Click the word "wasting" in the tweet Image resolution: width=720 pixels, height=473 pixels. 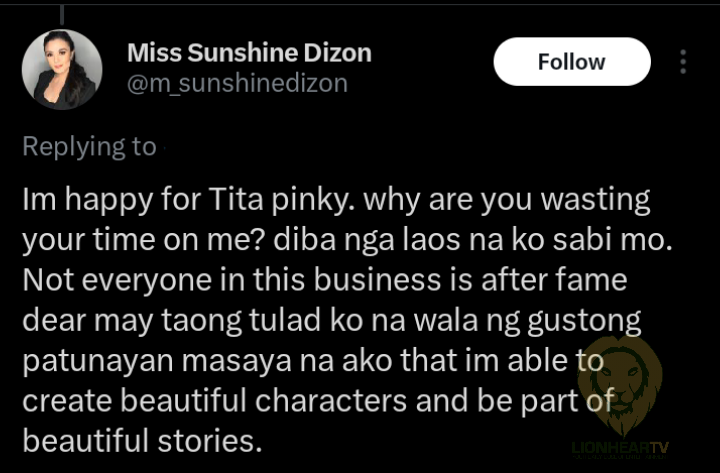click(599, 200)
